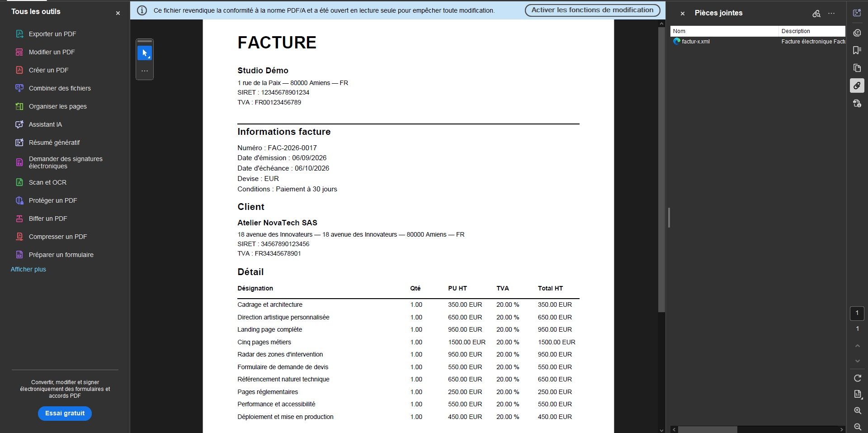Open AI summary icon in right rail

pos(857,13)
